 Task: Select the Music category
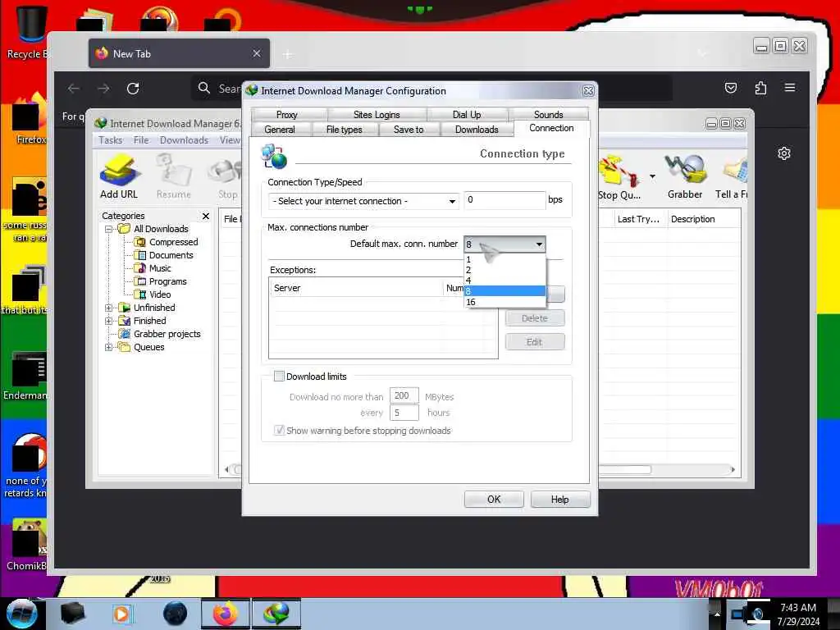coord(159,268)
